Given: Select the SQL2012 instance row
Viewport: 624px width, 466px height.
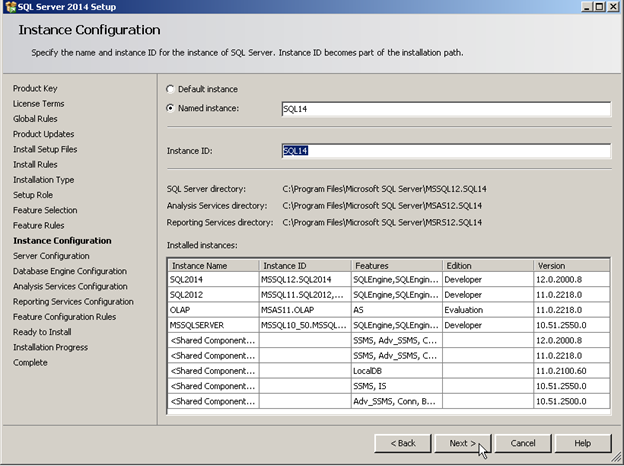Looking at the screenshot, I should click(389, 295).
